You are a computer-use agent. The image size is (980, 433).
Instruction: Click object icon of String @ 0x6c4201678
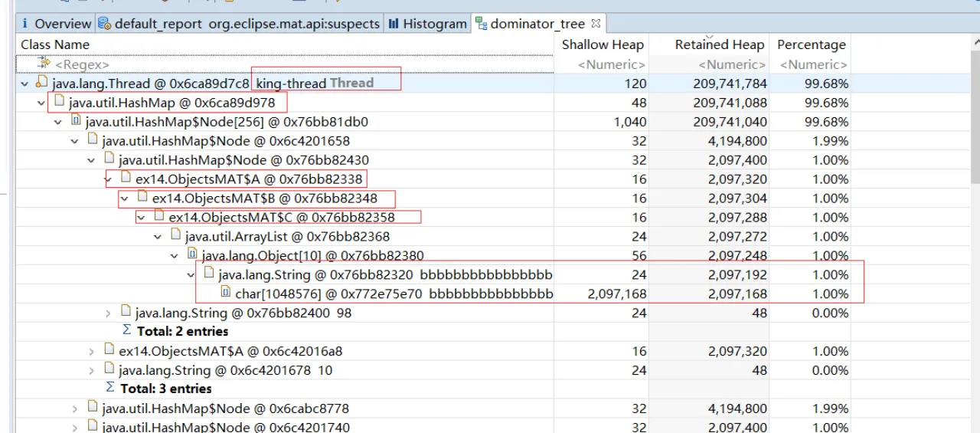coord(109,370)
